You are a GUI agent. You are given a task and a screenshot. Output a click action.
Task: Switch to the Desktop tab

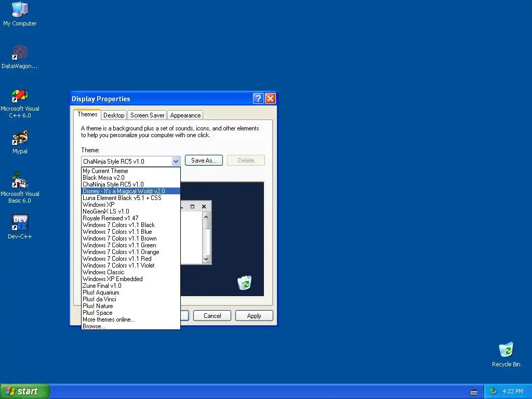pyautogui.click(x=114, y=115)
